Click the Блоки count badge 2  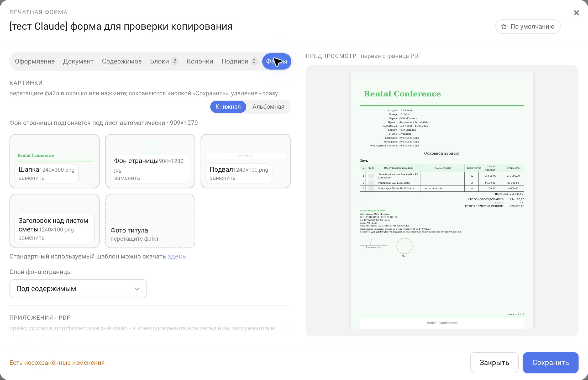175,61
